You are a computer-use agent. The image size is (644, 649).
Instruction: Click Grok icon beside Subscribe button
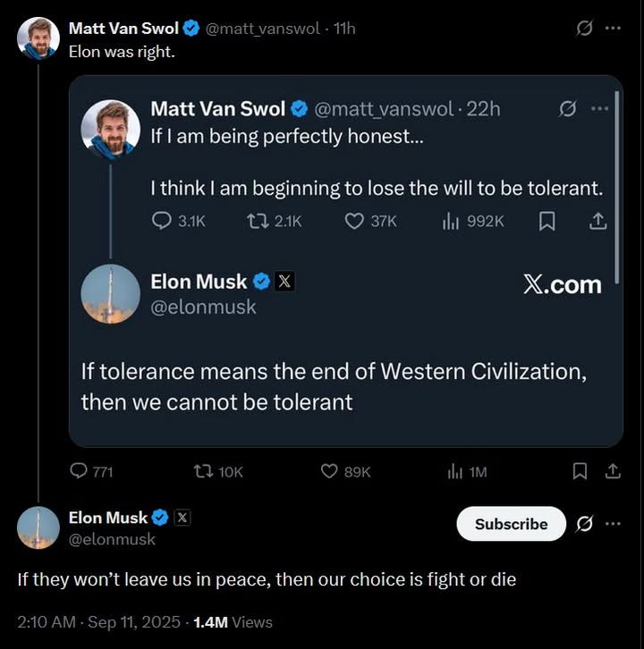[584, 524]
